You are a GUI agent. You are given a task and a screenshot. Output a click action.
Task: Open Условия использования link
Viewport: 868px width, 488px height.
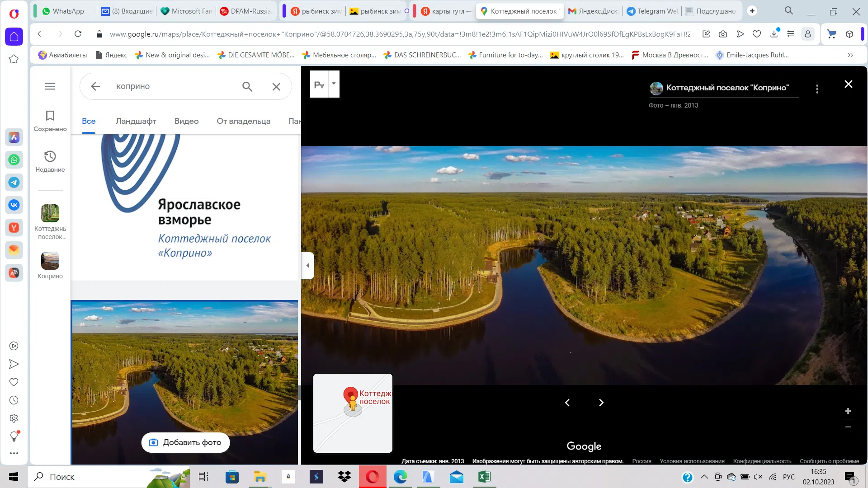point(692,461)
